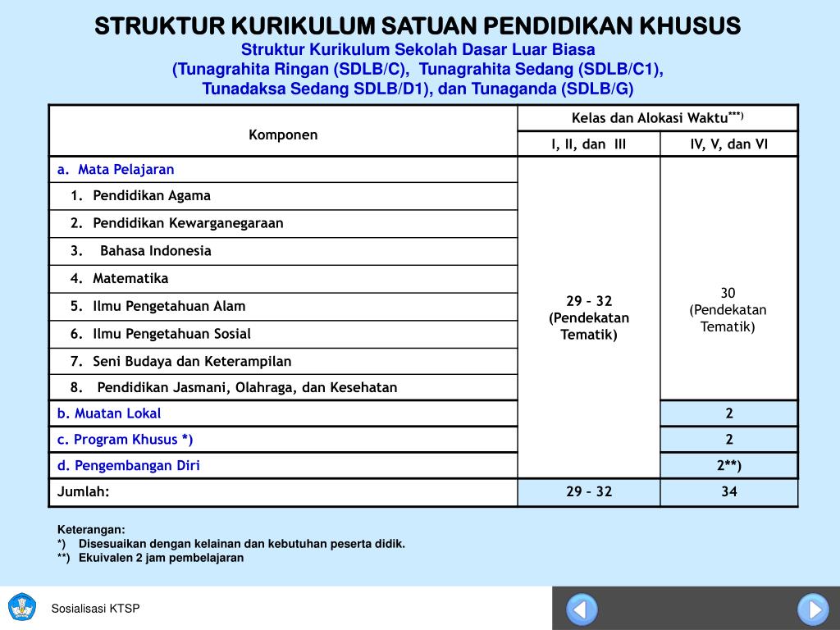Click the '1. Pendidikan Agama' row
This screenshot has height=630, width=840.
pos(283,196)
